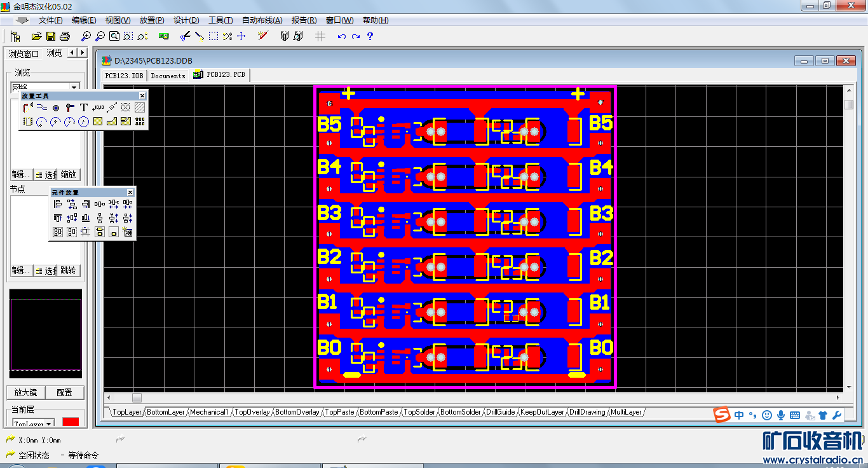Viewport: 868px width, 468px height.
Task: Open Sogou input settings wrench icon
Action: [836, 415]
